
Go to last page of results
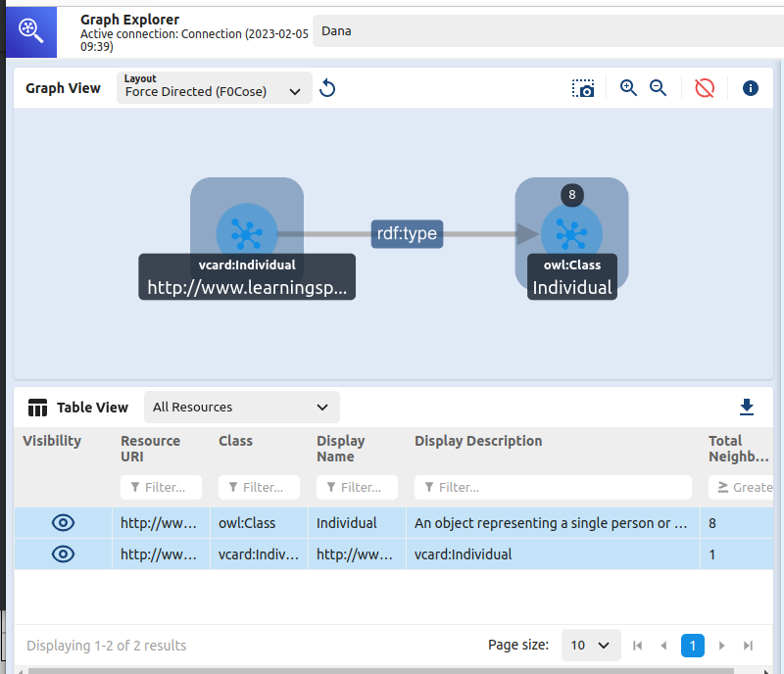[748, 646]
